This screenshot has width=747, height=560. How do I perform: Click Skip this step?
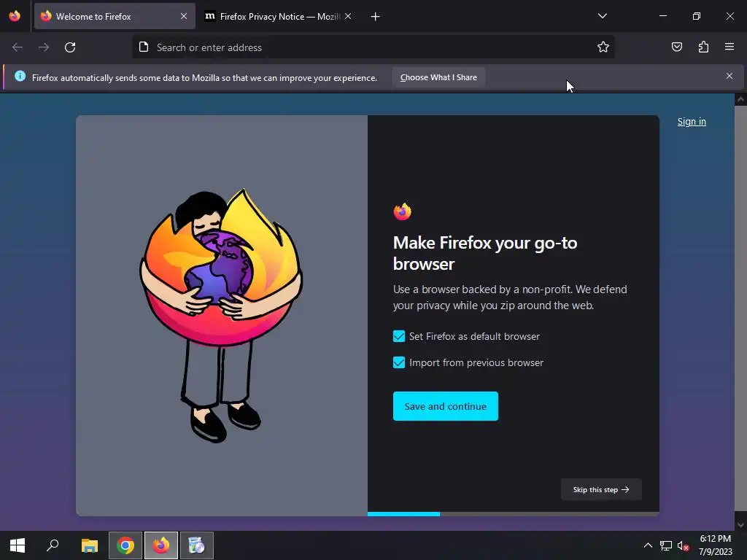tap(601, 489)
